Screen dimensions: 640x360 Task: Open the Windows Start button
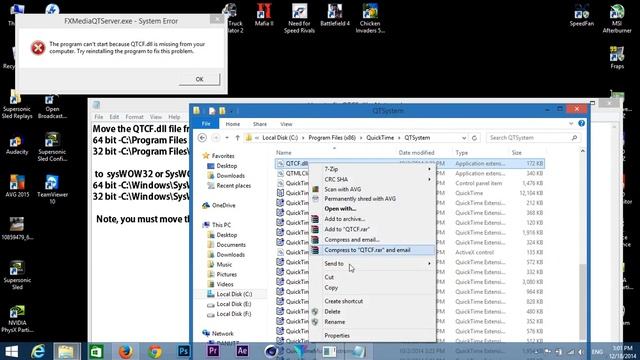coord(11,351)
